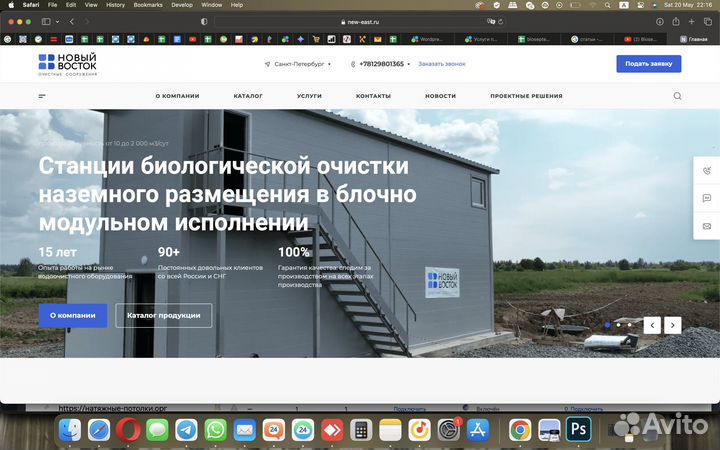Image resolution: width=720 pixels, height=450 pixels.
Task: Open Google Chrome from the Dock
Action: pos(520,430)
